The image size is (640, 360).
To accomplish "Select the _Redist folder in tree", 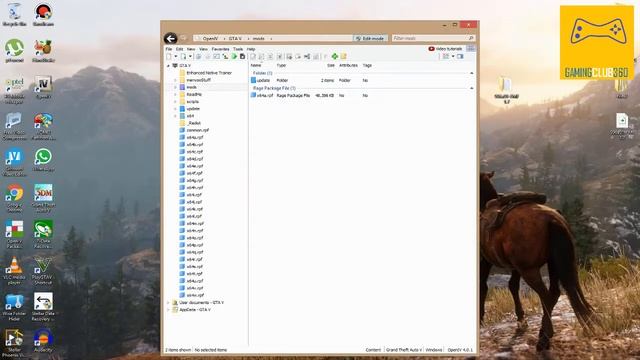I will click(x=194, y=123).
